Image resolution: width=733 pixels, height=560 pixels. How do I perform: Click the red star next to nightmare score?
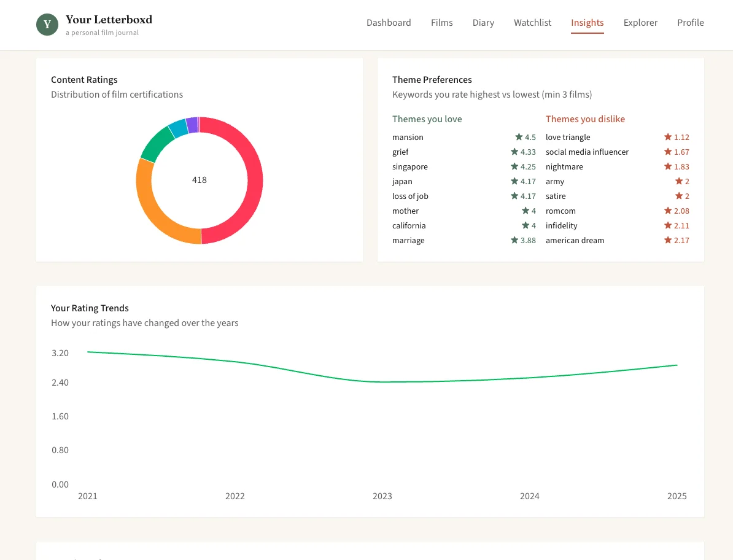[668, 166]
